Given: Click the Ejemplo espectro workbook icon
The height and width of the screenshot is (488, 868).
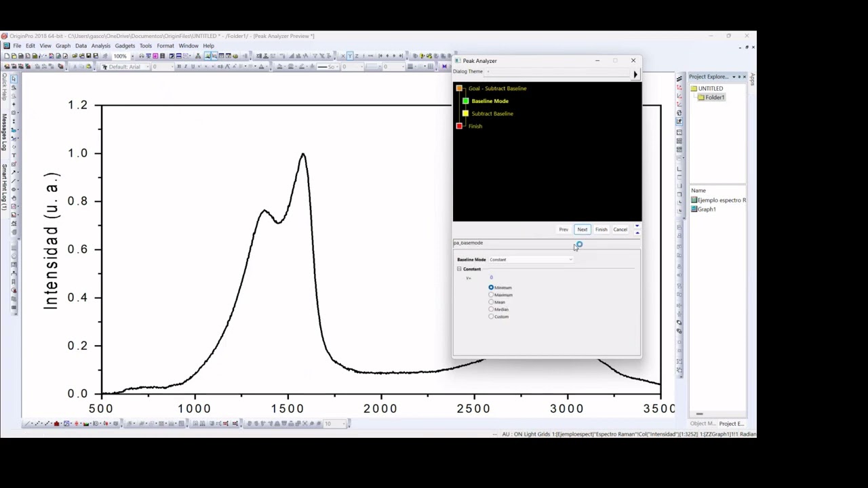Looking at the screenshot, I should click(694, 201).
